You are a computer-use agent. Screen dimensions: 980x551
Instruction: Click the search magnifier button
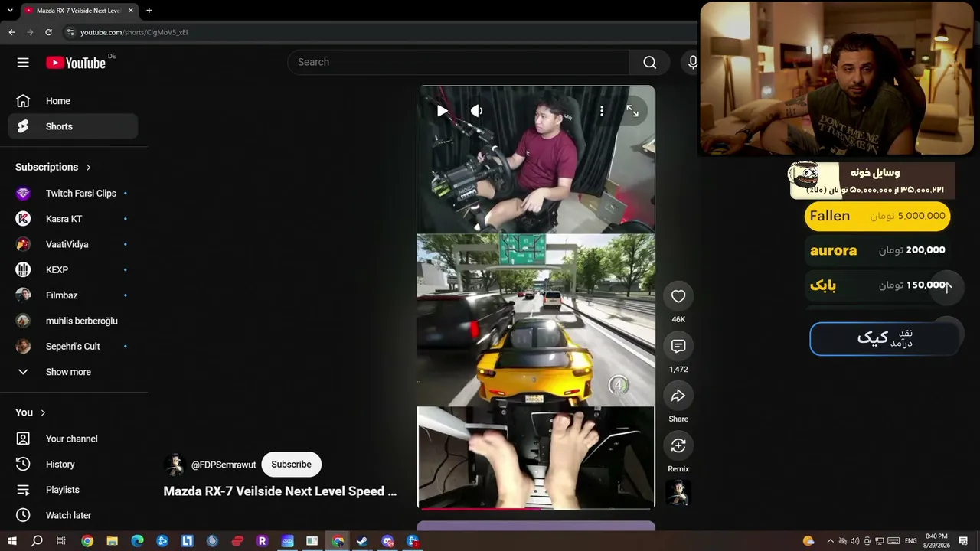click(649, 63)
